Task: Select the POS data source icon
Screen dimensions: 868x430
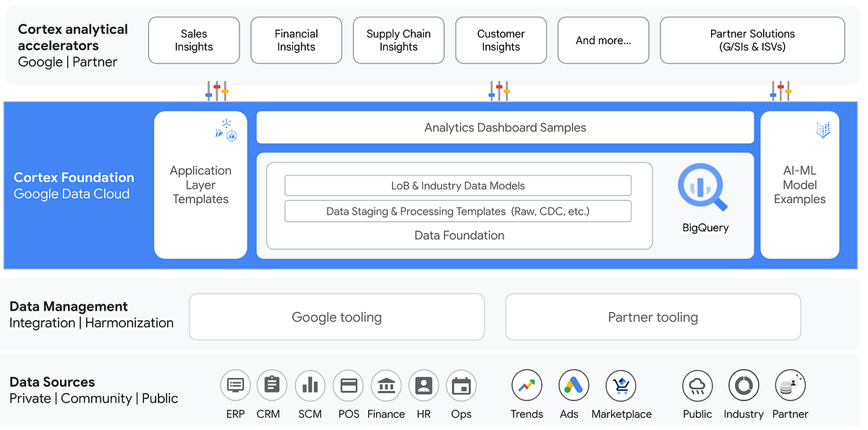Action: click(348, 385)
